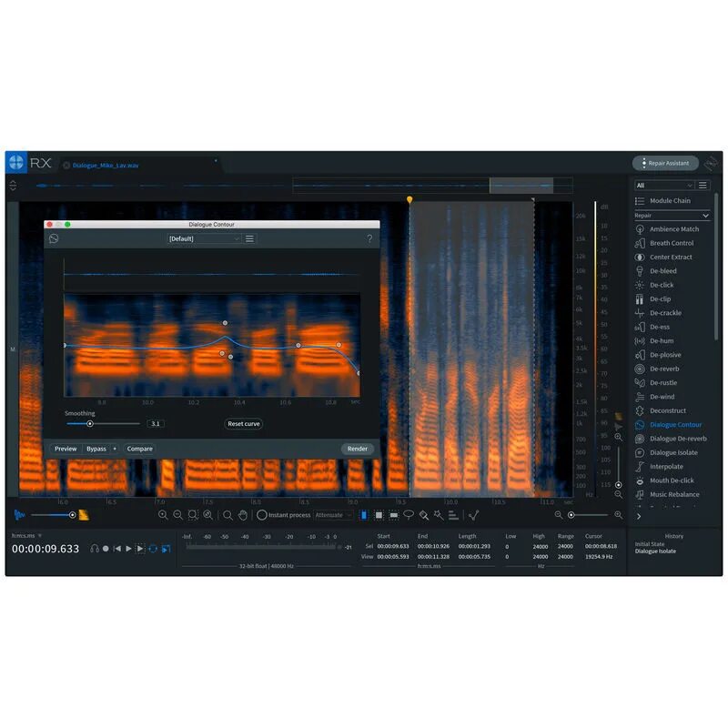Screen dimensions: 728x728
Task: Adjust horizontal zoom slider at bottom right
Action: coord(571,515)
